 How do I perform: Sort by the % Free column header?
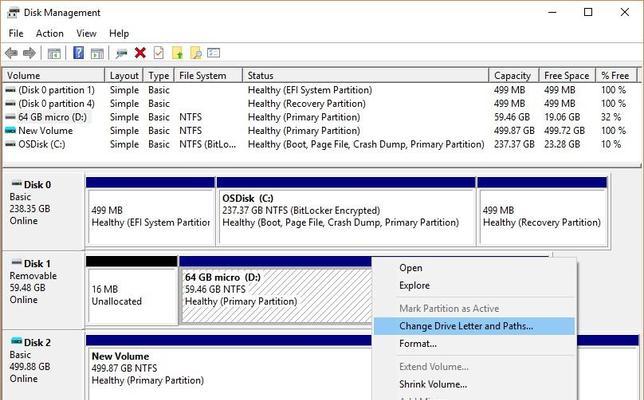616,76
